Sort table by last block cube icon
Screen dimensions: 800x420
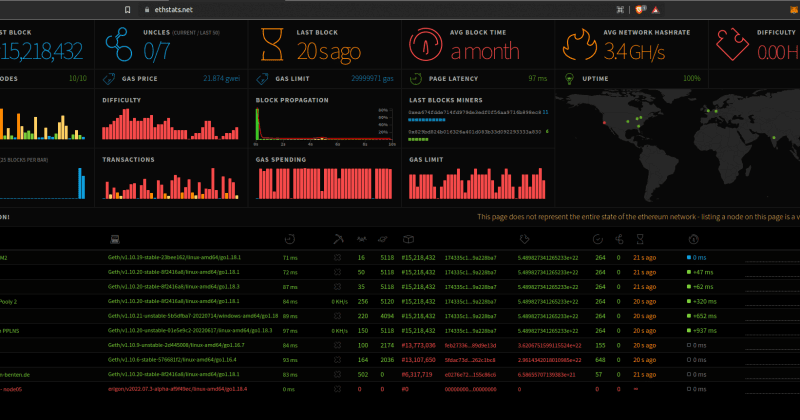[x=408, y=239]
